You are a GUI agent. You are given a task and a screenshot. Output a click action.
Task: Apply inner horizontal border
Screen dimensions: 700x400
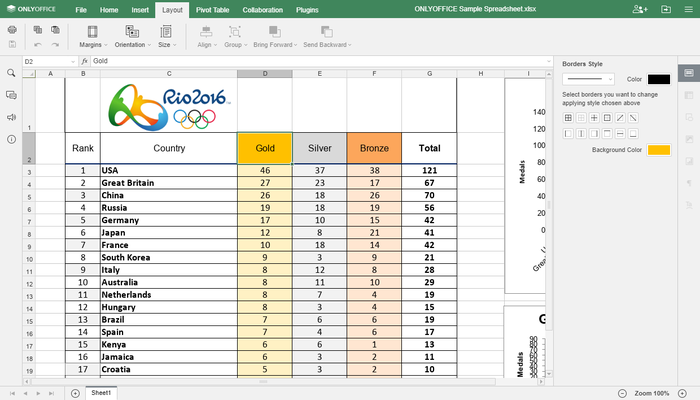[x=620, y=133]
